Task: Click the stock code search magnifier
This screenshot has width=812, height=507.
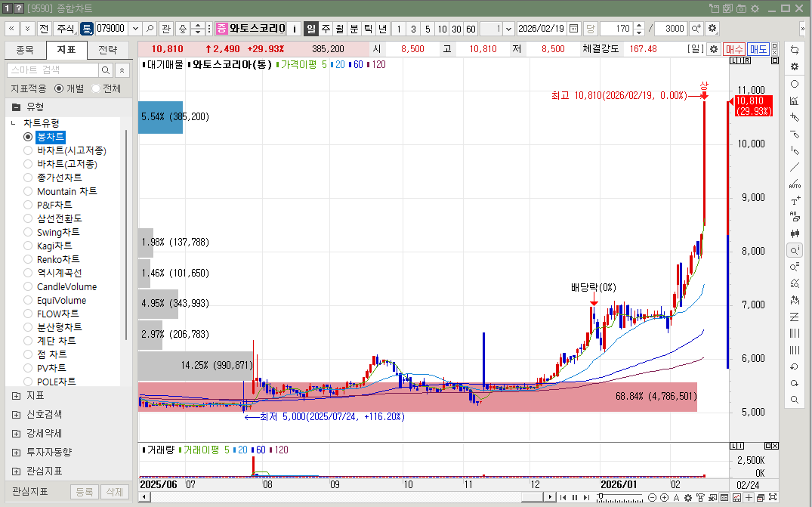Action: (x=150, y=29)
